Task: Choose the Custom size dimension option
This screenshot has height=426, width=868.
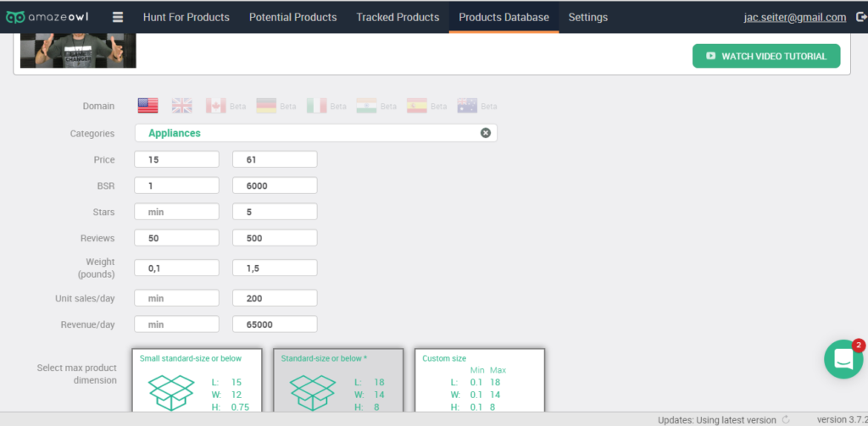Action: (x=479, y=381)
